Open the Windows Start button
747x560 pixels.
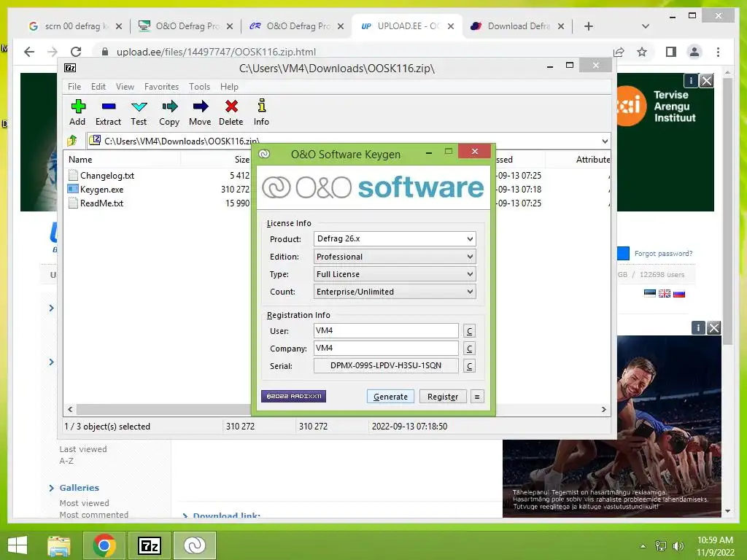tap(18, 545)
